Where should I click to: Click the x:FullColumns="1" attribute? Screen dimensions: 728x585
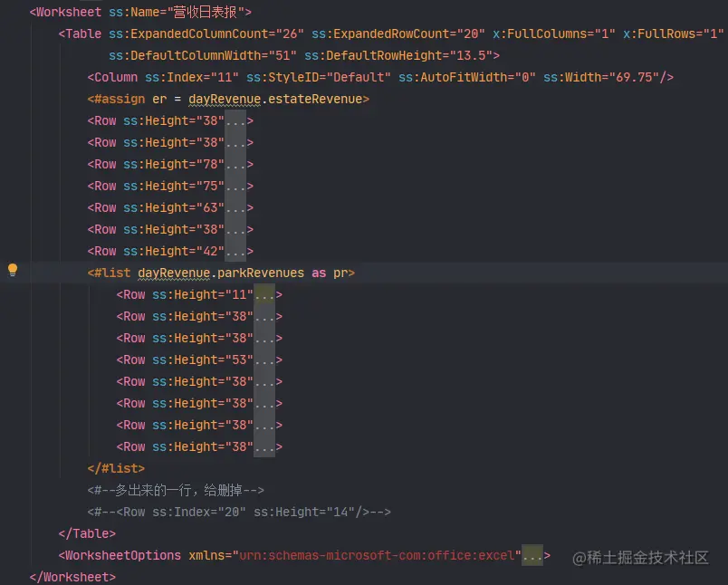[x=554, y=34]
